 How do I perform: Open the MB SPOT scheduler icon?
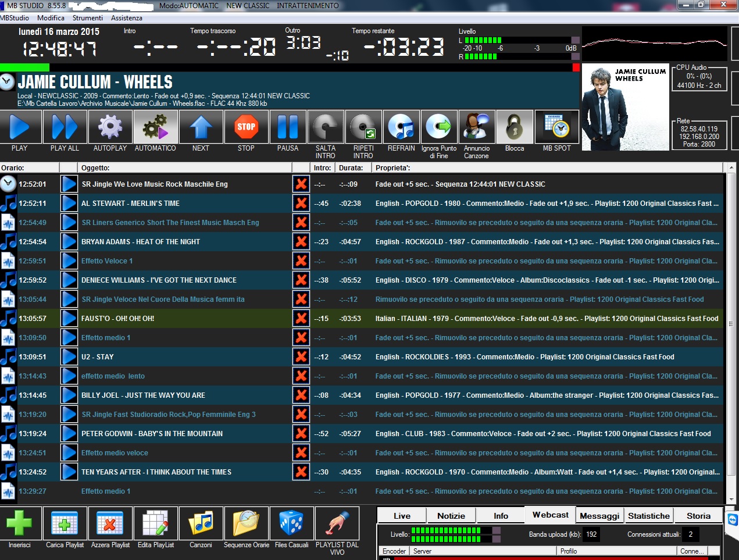click(556, 127)
